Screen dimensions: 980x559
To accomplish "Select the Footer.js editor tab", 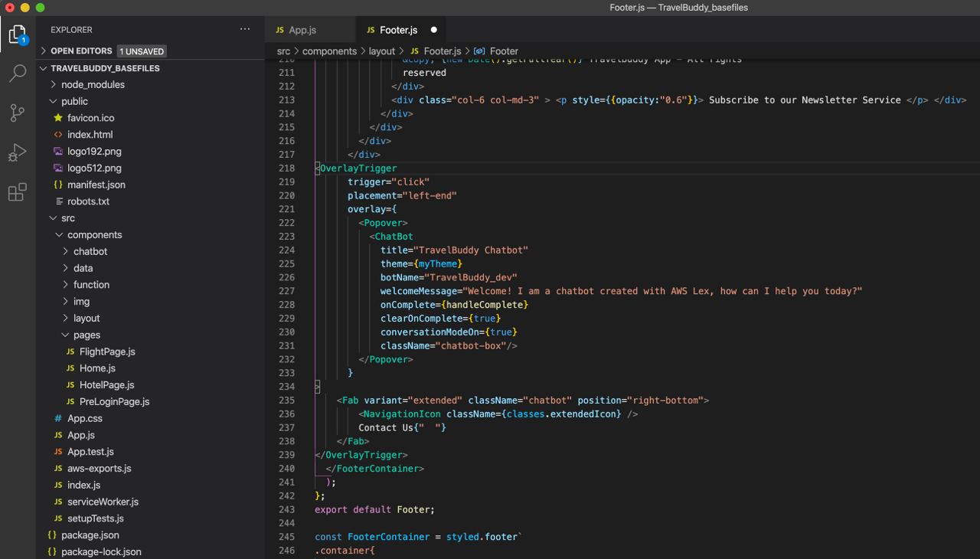I will click(398, 30).
